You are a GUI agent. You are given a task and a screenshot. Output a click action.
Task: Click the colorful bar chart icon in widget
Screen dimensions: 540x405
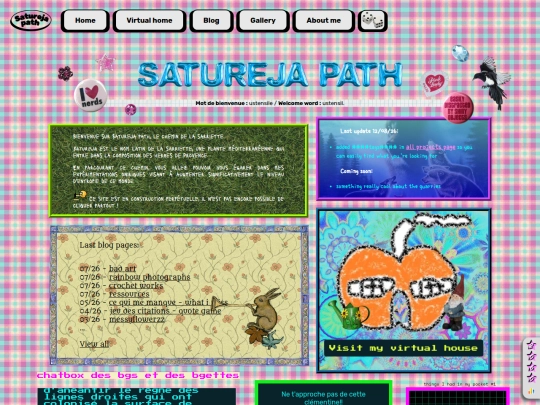pos(531,391)
